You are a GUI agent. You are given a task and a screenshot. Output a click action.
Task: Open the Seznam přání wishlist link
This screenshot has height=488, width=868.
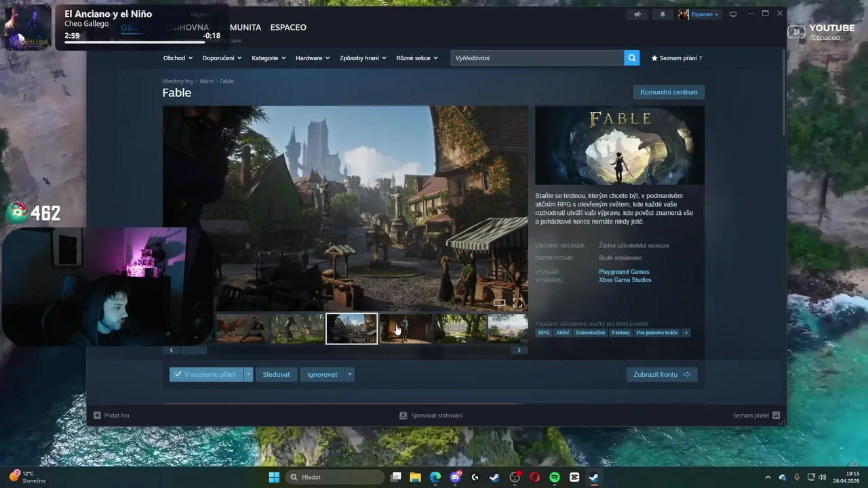pos(676,58)
